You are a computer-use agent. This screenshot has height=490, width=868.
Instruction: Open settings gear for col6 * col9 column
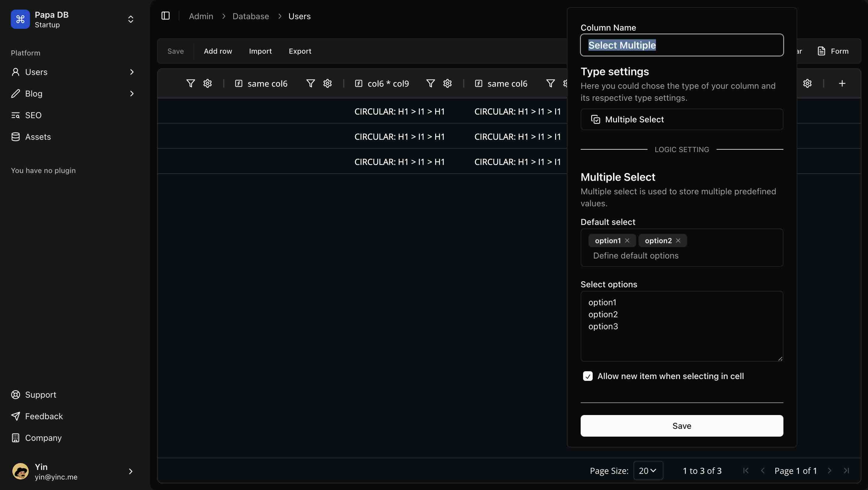tap(447, 83)
